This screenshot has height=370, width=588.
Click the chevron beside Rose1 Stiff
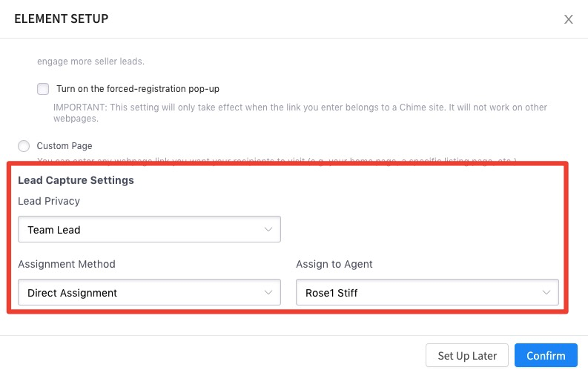pos(546,292)
